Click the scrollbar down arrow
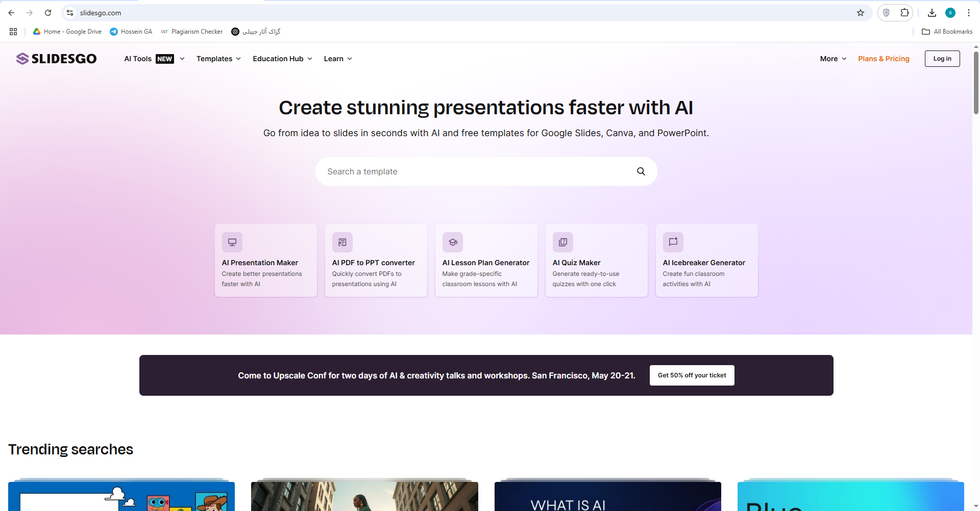The height and width of the screenshot is (511, 980). 976,506
